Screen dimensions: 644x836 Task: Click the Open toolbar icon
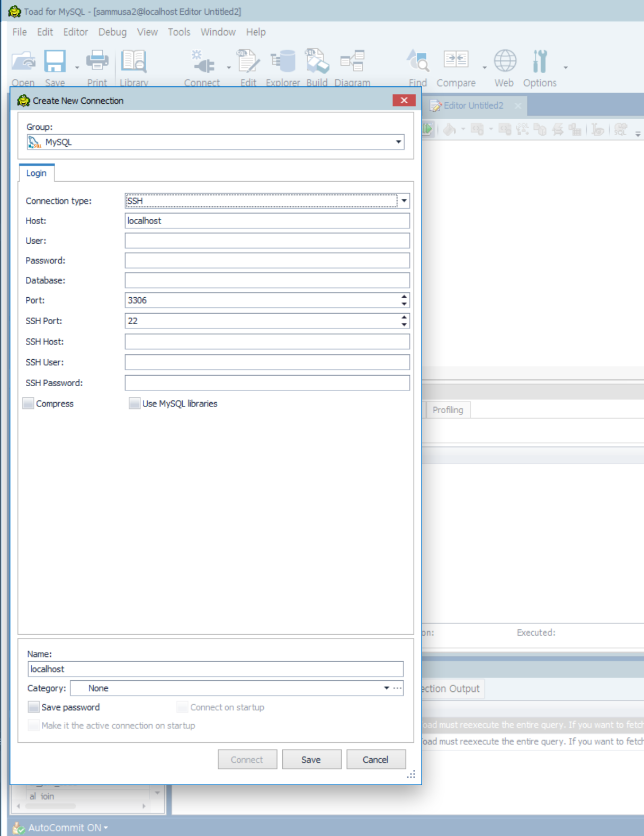click(x=23, y=62)
